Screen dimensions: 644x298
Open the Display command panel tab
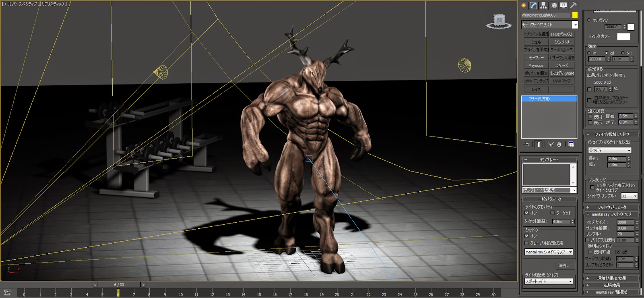coord(563,5)
